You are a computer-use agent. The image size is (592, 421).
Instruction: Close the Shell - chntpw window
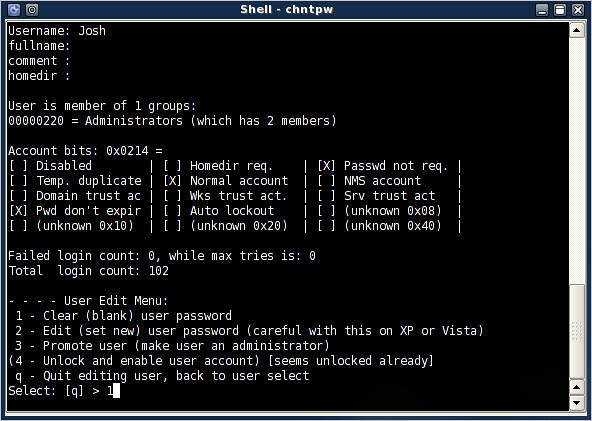[x=578, y=9]
